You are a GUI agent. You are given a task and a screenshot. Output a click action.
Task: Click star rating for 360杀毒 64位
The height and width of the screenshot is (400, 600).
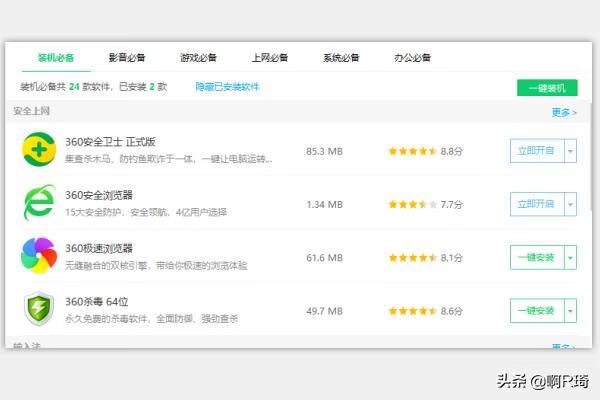click(412, 311)
